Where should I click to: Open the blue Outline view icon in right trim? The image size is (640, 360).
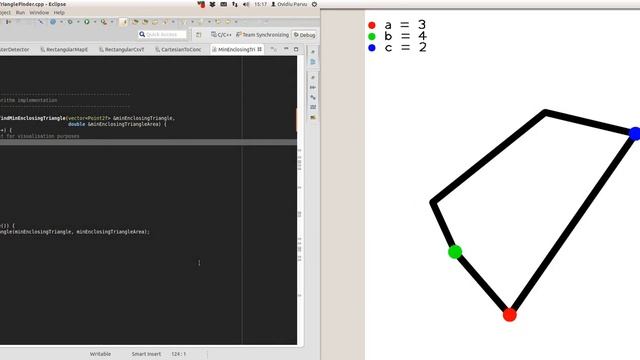313,62
